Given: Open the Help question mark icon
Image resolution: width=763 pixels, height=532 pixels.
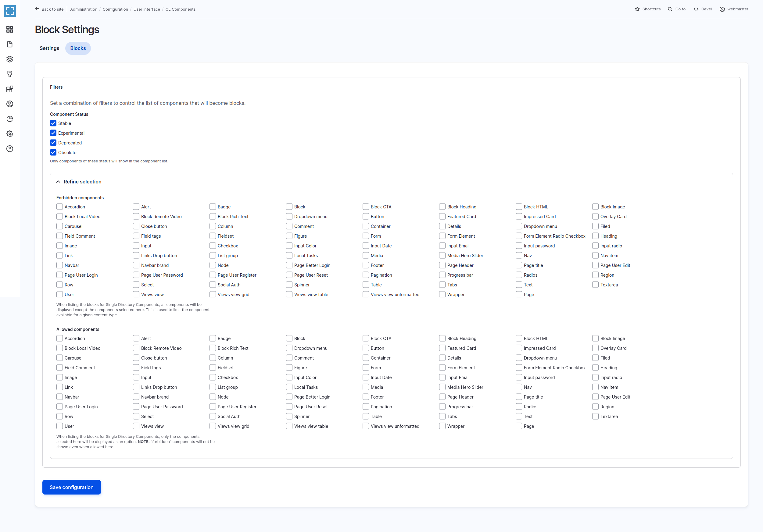Looking at the screenshot, I should [10, 149].
